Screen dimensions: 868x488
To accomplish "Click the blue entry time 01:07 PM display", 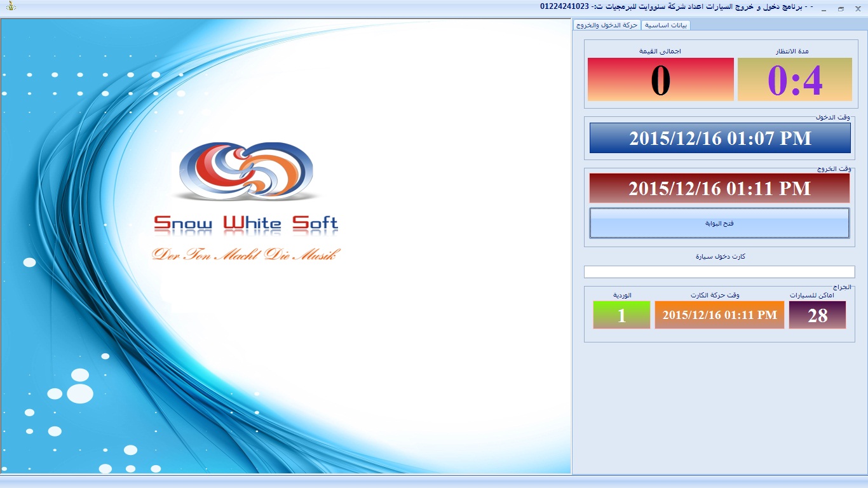I will [720, 138].
